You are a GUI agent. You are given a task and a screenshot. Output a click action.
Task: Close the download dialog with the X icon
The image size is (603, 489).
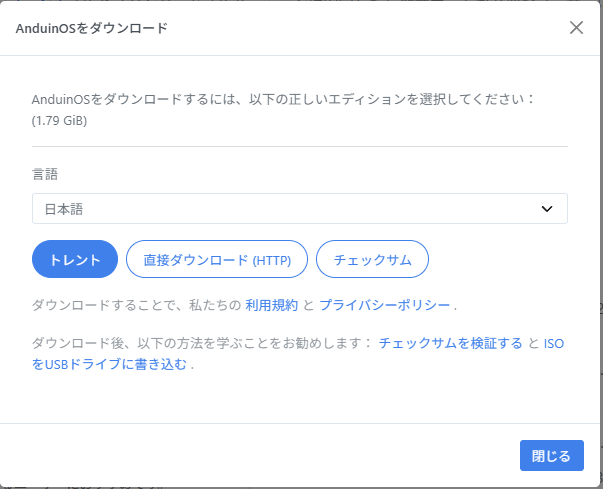pyautogui.click(x=576, y=28)
